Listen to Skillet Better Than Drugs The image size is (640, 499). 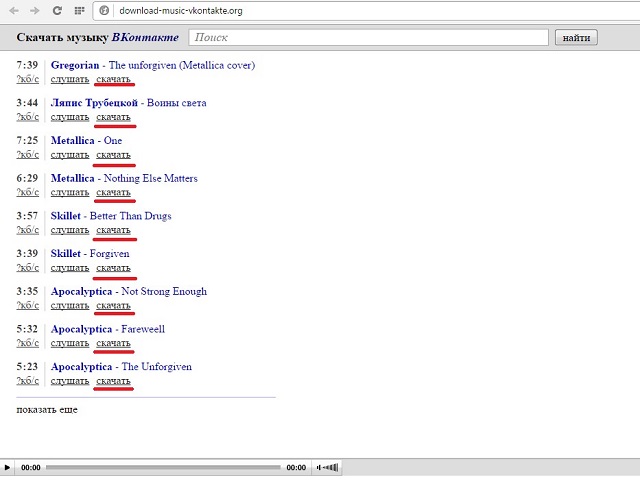70,230
